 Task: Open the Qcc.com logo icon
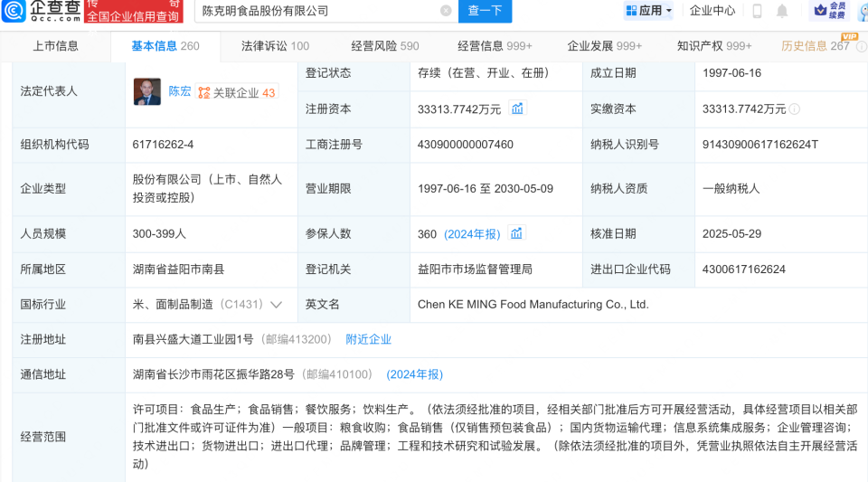(14, 11)
